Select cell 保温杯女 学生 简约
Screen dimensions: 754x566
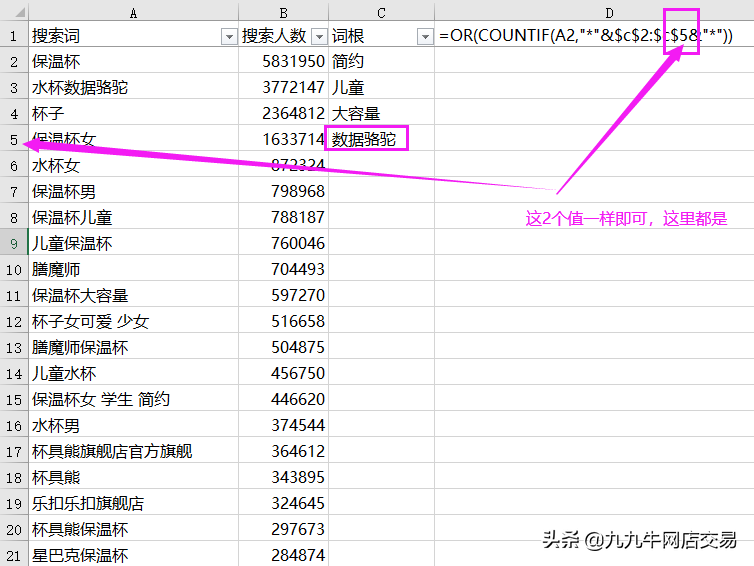(x=133, y=399)
